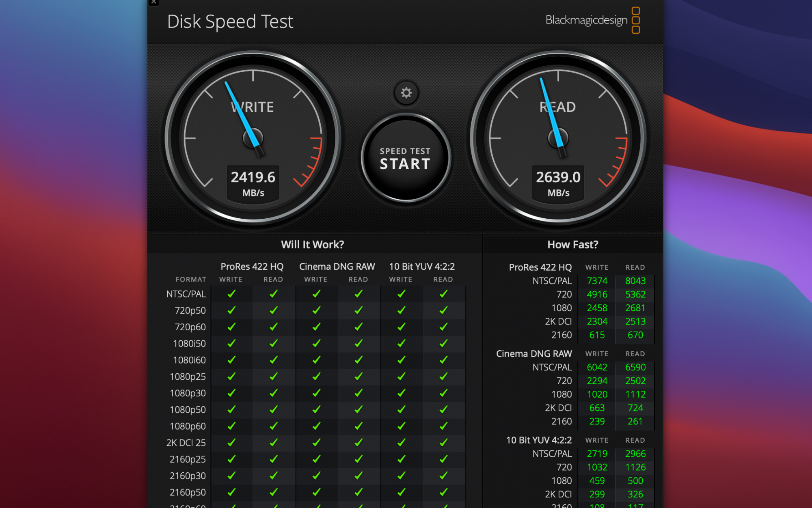
Task: Click 10 Bit YUV 1080 write value 459
Action: point(597,481)
